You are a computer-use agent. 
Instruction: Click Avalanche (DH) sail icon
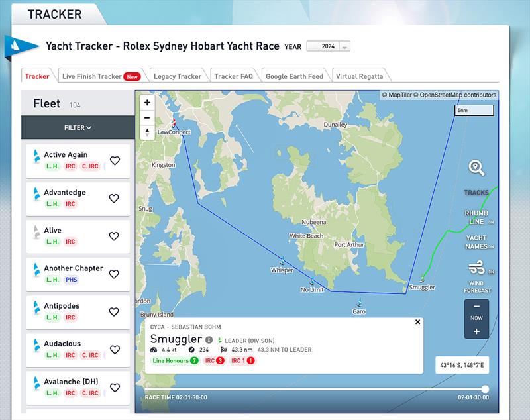coord(36,384)
